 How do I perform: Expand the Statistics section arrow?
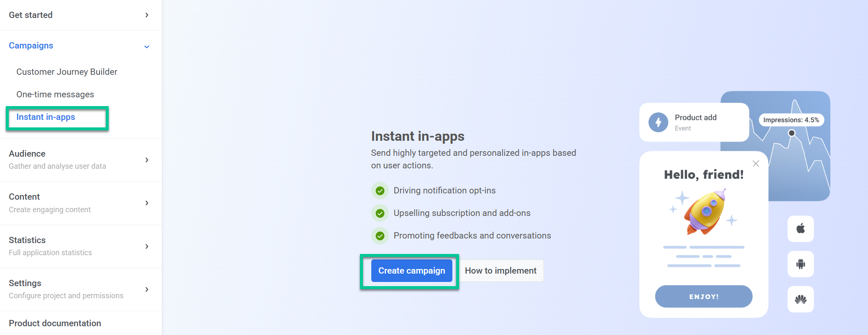(x=147, y=246)
